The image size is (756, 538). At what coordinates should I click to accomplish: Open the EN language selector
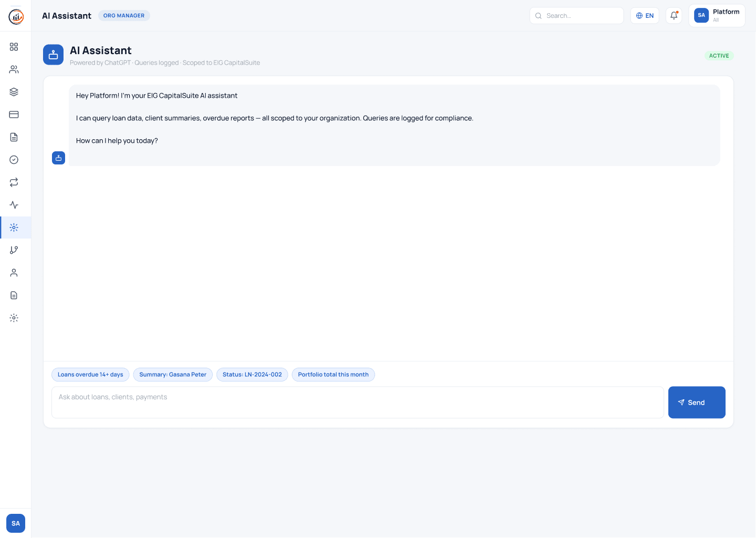tap(645, 15)
